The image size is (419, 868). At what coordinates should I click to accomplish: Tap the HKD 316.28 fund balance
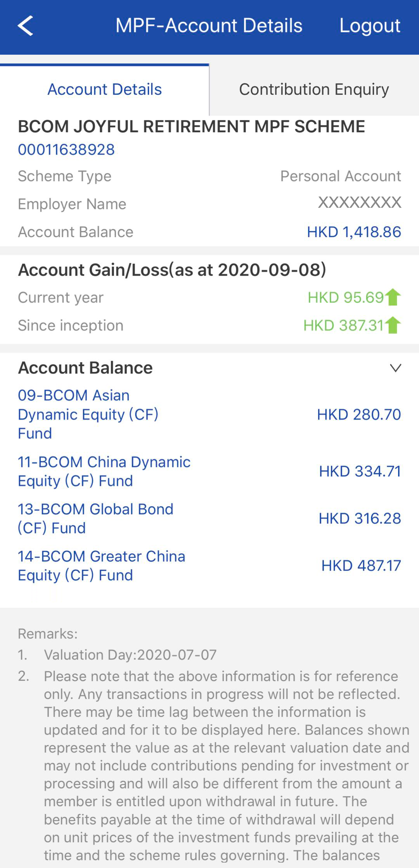point(360,519)
